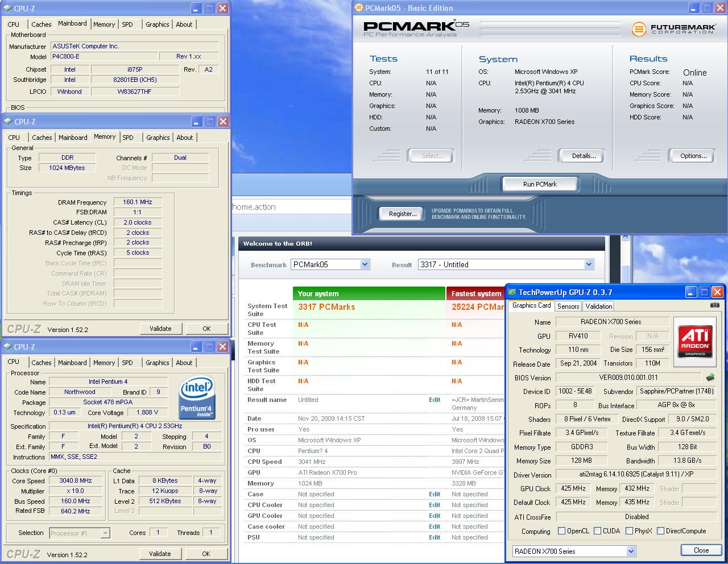Image resolution: width=728 pixels, height=564 pixels.
Task: Click the Driver Version ati2mtag field
Action: click(x=635, y=475)
